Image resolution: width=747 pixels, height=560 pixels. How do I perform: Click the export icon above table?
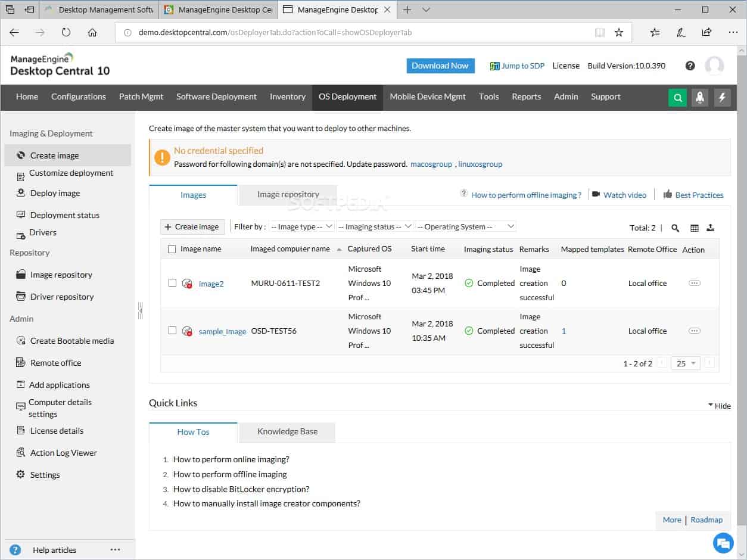coord(710,228)
